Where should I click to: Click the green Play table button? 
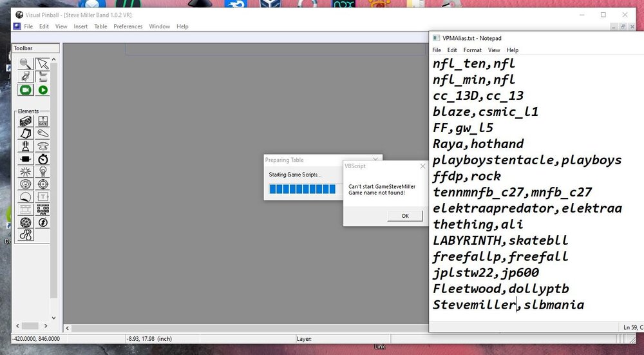[43, 90]
